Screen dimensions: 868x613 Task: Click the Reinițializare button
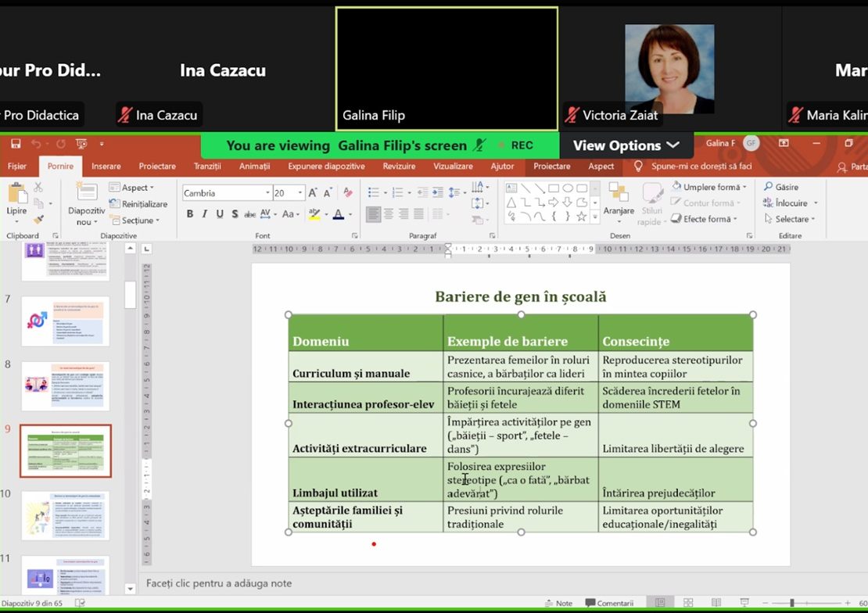pos(139,204)
